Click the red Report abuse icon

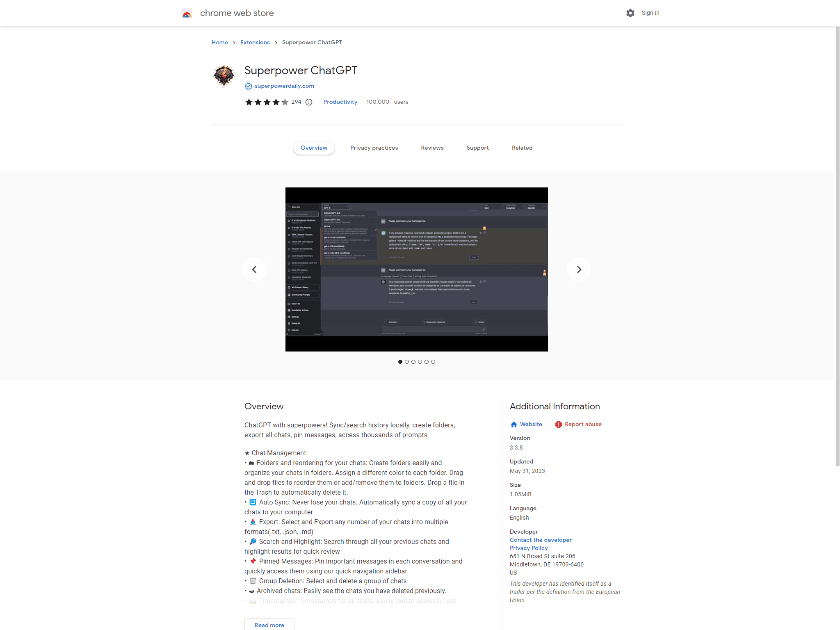point(559,425)
